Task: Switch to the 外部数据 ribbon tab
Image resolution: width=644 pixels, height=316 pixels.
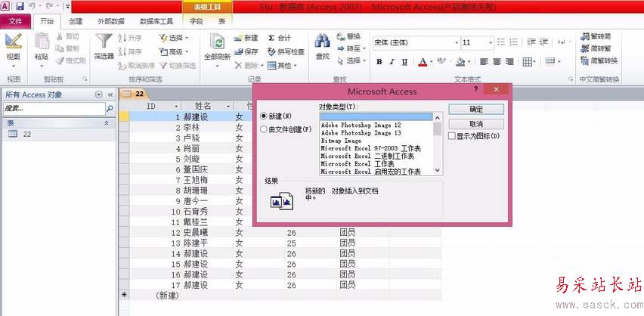Action: (x=111, y=21)
